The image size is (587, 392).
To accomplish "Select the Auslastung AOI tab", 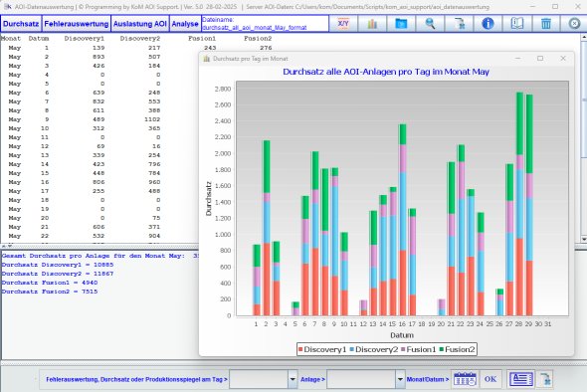I will pyautogui.click(x=140, y=24).
